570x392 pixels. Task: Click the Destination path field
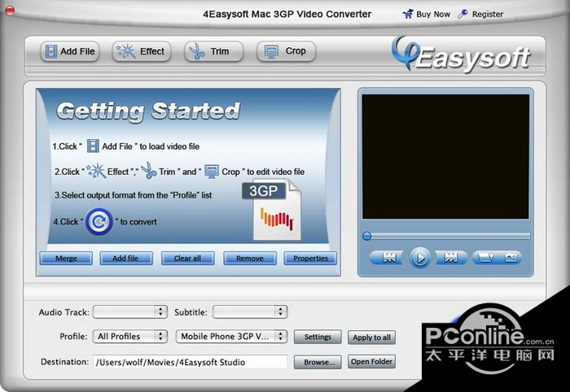click(x=190, y=362)
